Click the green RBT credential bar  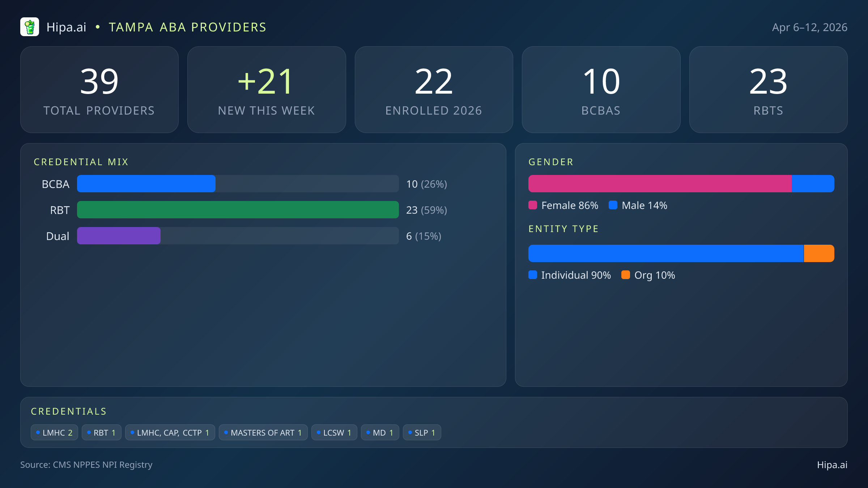tap(238, 210)
